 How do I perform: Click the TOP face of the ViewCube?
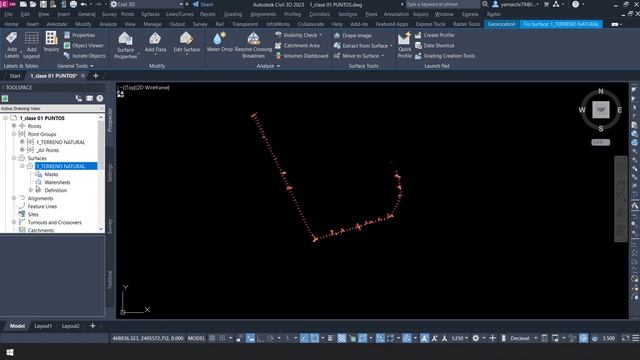(x=601, y=110)
